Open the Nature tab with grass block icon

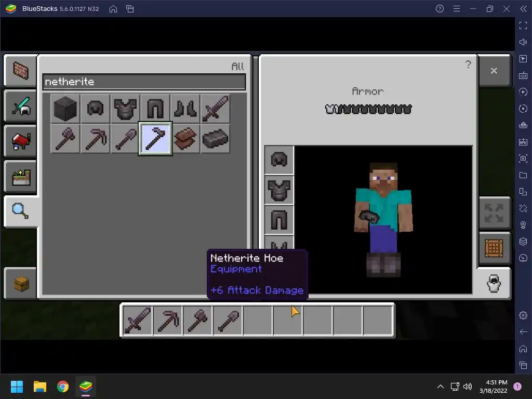(20, 177)
